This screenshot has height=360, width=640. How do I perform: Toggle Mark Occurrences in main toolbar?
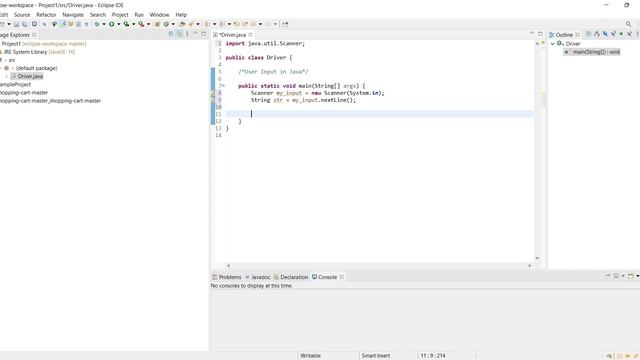[62, 24]
